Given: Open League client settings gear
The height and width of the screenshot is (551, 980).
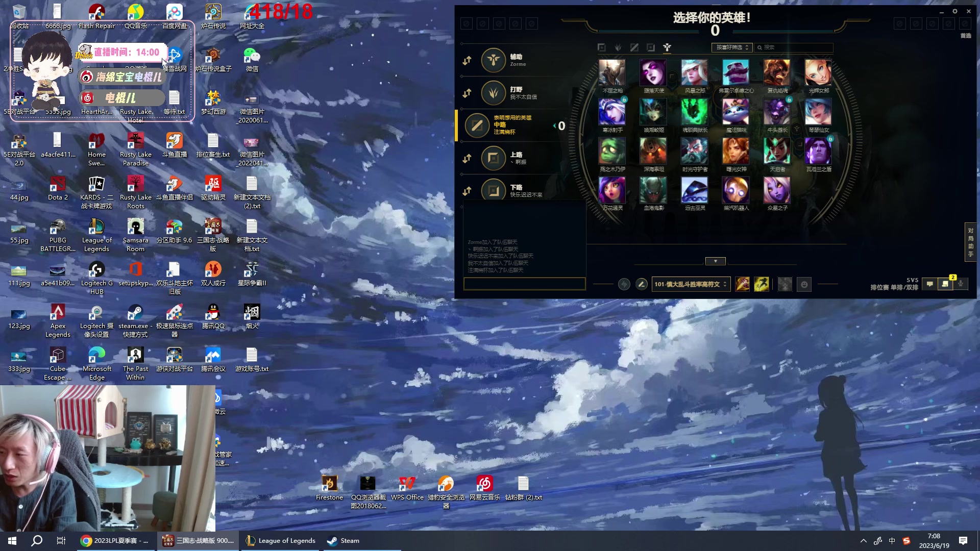Looking at the screenshot, I should coord(955,11).
